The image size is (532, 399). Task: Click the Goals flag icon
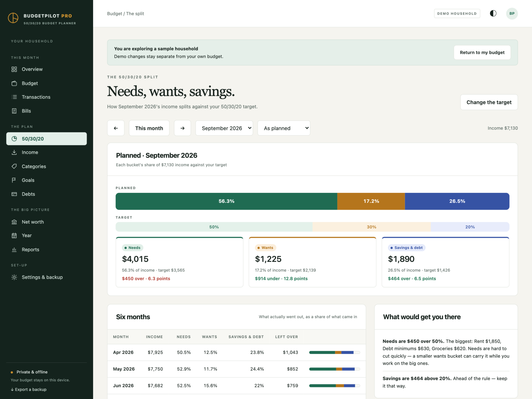point(14,180)
